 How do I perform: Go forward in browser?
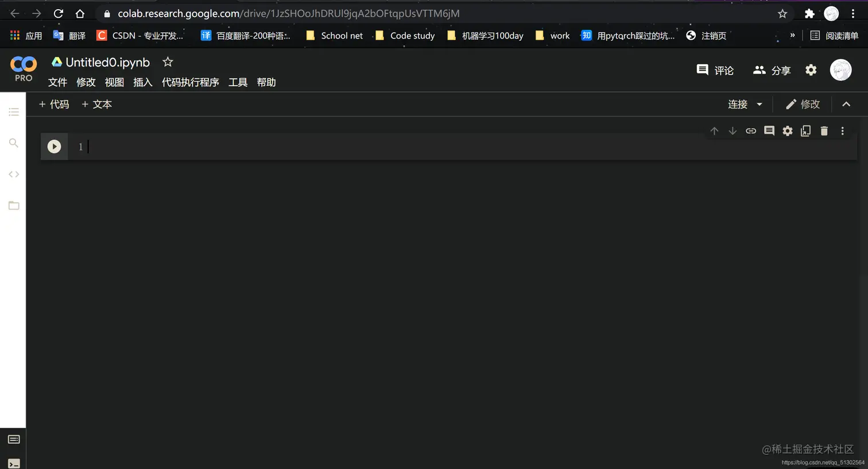(36, 13)
